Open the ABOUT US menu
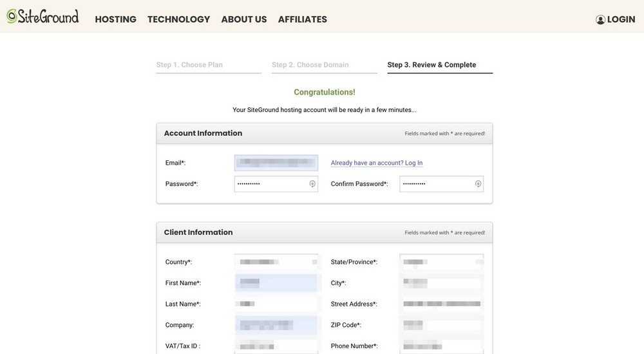The height and width of the screenshot is (354, 644). click(244, 19)
